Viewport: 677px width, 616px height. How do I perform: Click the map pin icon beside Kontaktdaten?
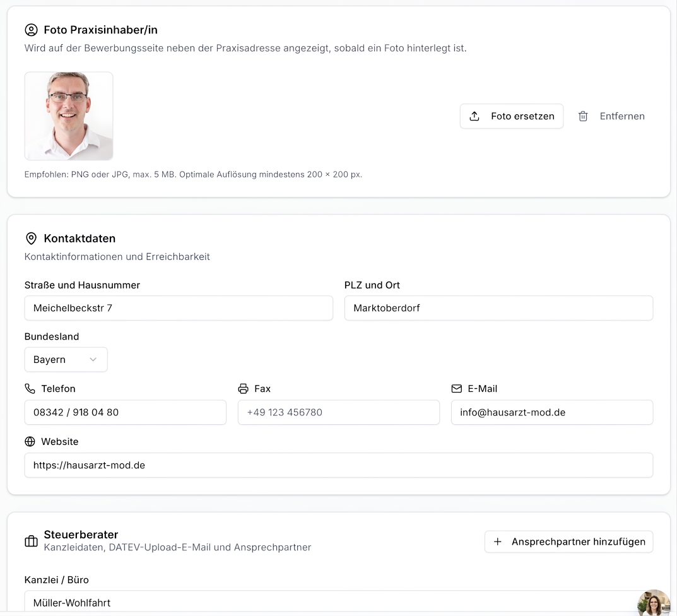click(x=31, y=239)
